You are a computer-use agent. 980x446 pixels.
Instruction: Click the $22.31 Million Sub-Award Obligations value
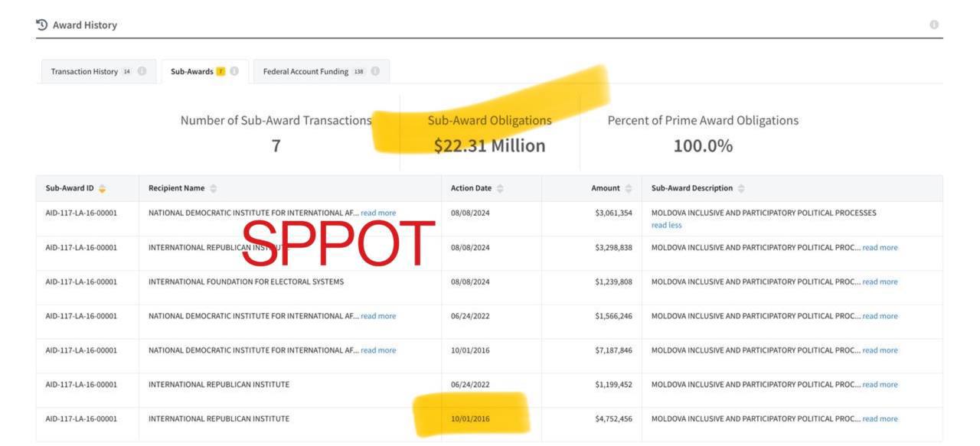(x=490, y=145)
